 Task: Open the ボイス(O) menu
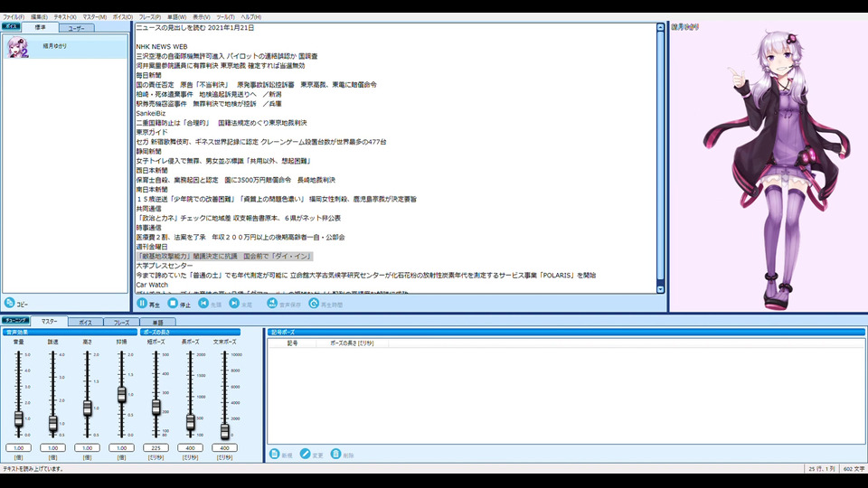pyautogui.click(x=123, y=17)
